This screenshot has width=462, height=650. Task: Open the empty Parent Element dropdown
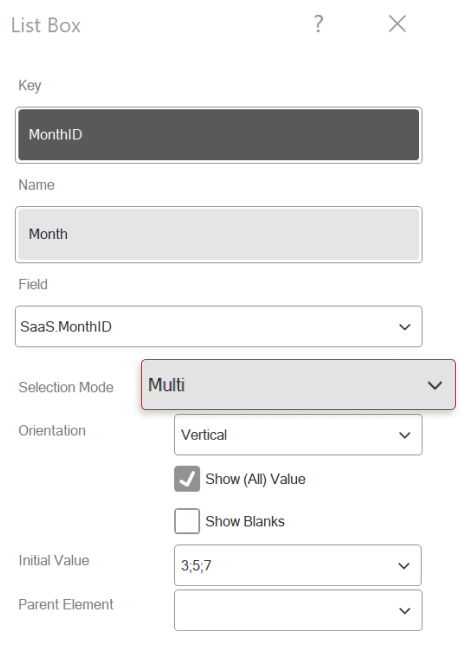[298, 610]
